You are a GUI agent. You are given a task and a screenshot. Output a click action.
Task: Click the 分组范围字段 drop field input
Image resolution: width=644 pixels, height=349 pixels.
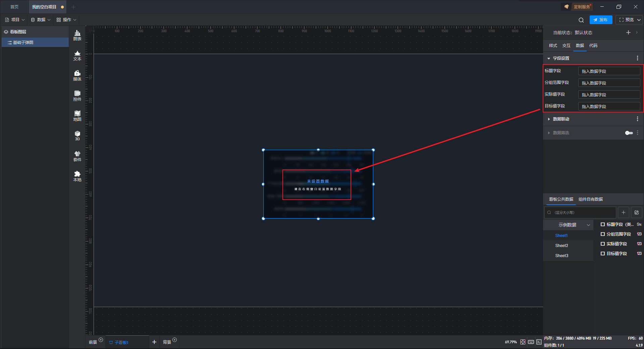pos(609,83)
